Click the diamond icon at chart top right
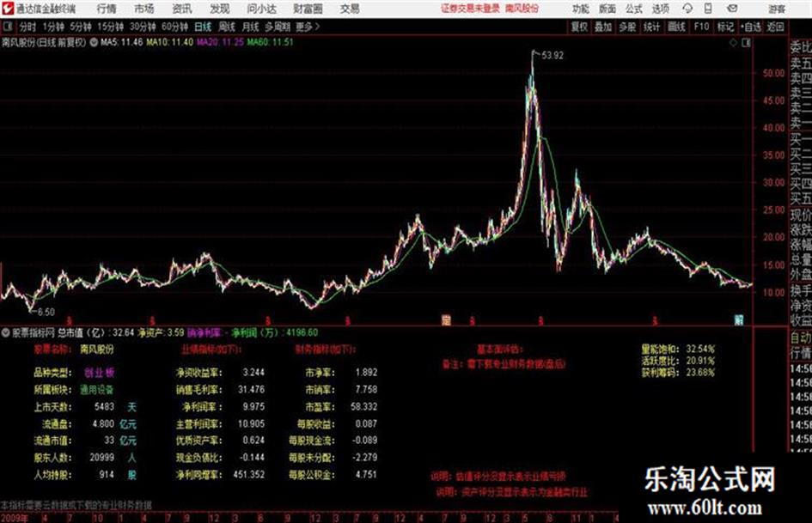 [x=733, y=43]
